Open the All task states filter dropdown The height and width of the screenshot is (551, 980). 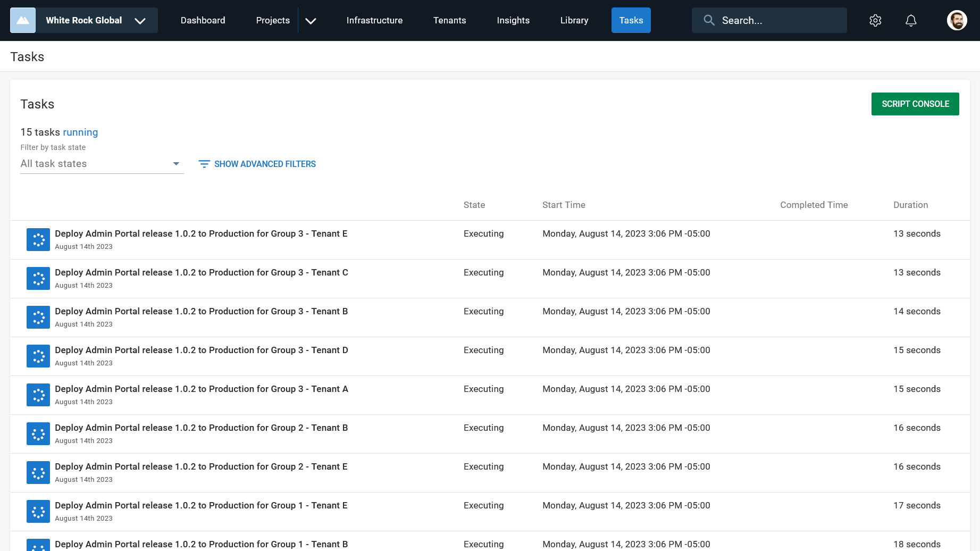(x=102, y=164)
